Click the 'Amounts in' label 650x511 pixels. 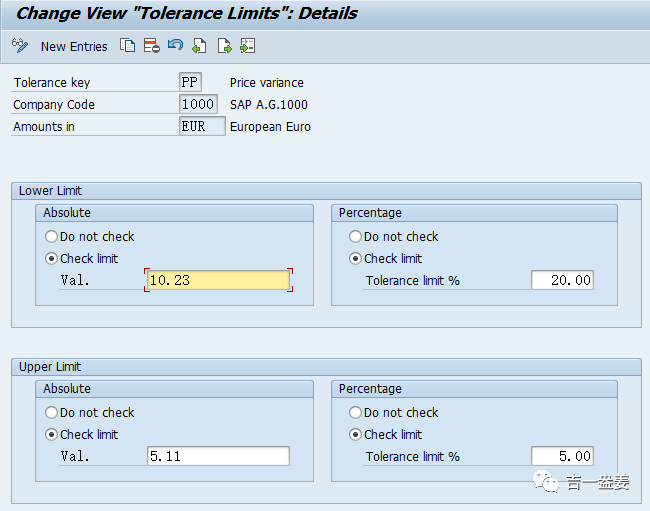(44, 126)
